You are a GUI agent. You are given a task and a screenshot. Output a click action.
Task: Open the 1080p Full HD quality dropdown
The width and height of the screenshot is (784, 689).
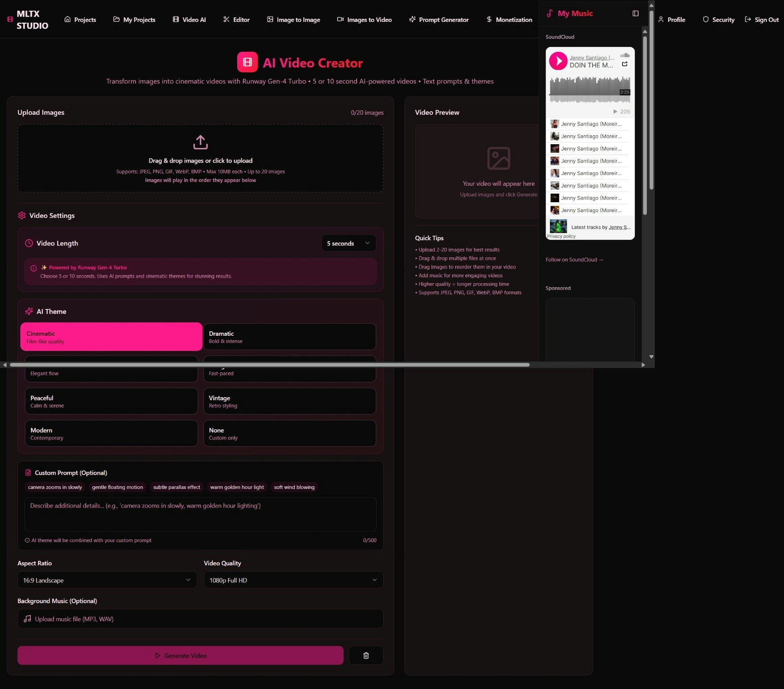(293, 580)
